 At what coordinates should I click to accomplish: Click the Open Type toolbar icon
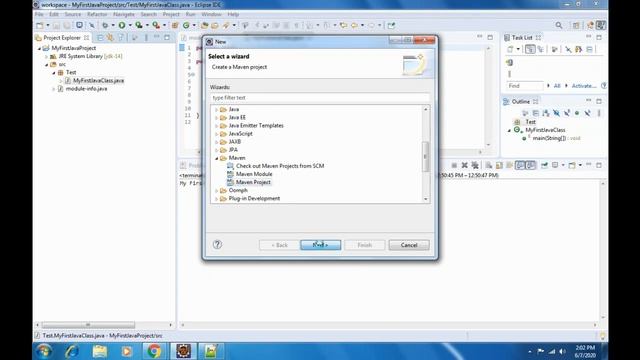[x=204, y=25]
